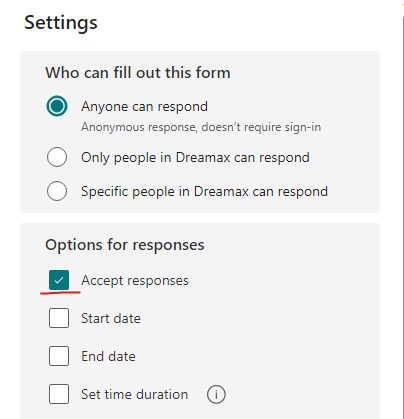Click the 'Anonymous response, doesn't require sign-in' note
Image resolution: width=404 pixels, height=419 pixels.
201,127
